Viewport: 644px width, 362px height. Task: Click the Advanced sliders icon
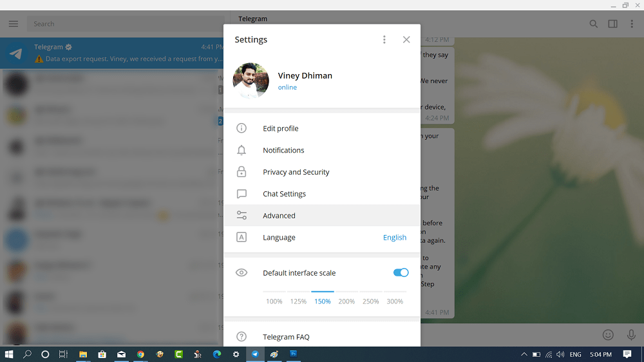tap(241, 215)
